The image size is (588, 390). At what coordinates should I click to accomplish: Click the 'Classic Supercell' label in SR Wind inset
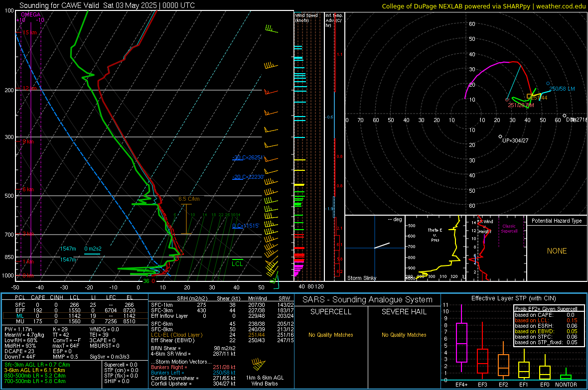click(x=509, y=229)
